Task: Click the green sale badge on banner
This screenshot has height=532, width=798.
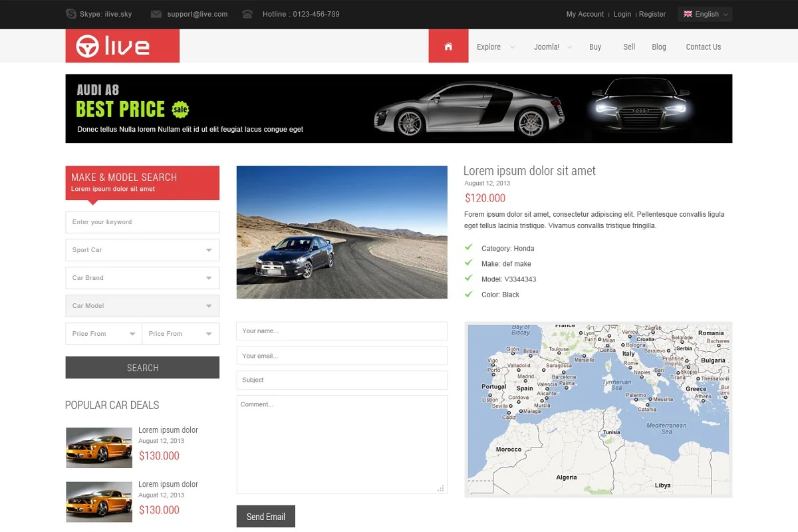Action: (x=180, y=109)
